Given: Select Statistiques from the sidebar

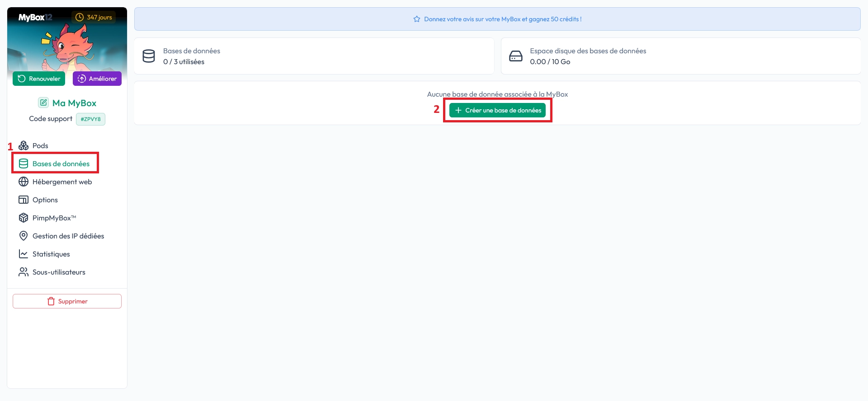Looking at the screenshot, I should tap(51, 254).
